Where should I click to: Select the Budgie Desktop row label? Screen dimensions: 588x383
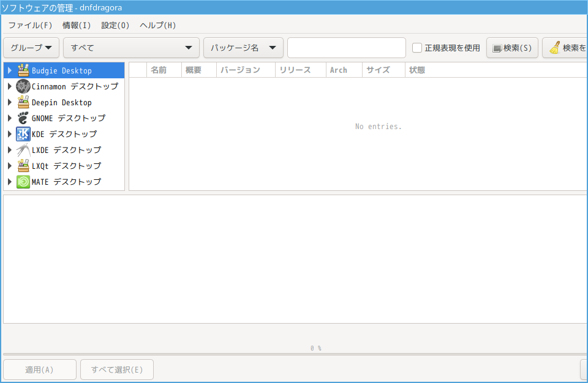[62, 70]
